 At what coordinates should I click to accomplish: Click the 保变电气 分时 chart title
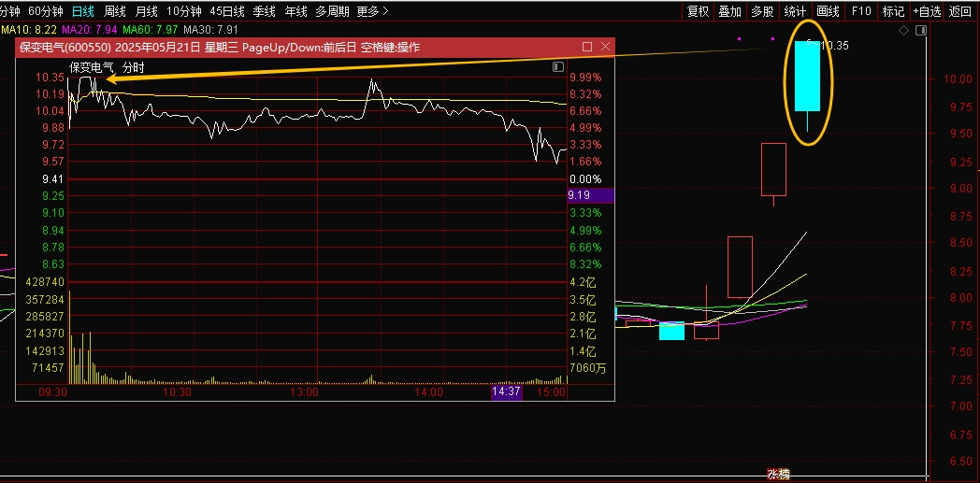107,67
